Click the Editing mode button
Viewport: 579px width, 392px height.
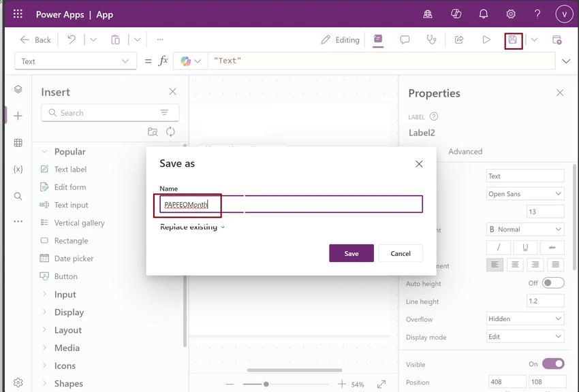pyautogui.click(x=340, y=40)
